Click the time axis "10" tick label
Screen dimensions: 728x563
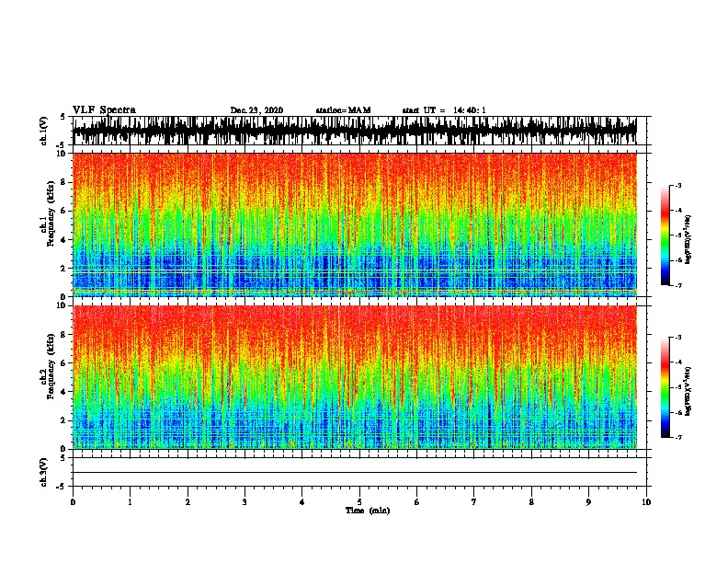pos(646,502)
